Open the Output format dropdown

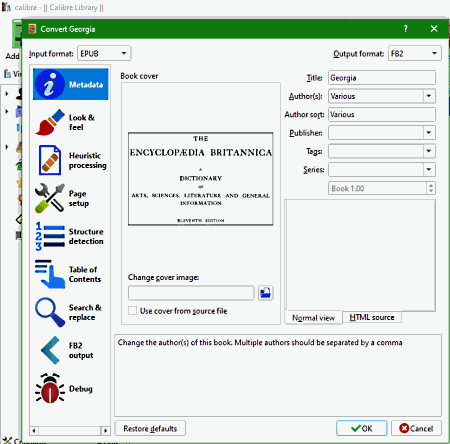point(415,53)
